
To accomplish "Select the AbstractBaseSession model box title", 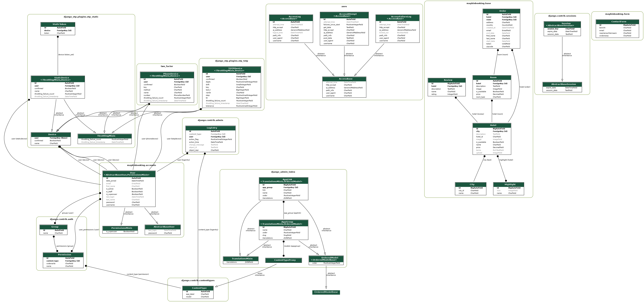I will pyautogui.click(x=562, y=84).
